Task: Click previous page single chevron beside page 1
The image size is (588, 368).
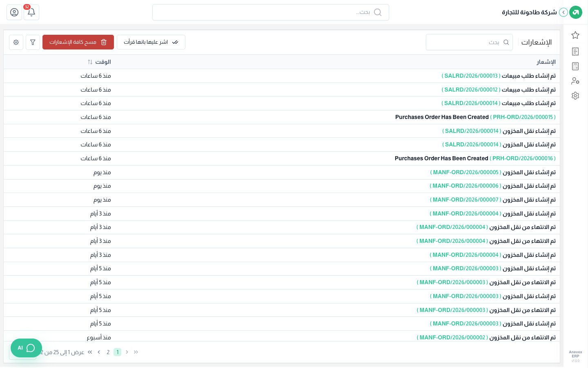Action: (127, 352)
